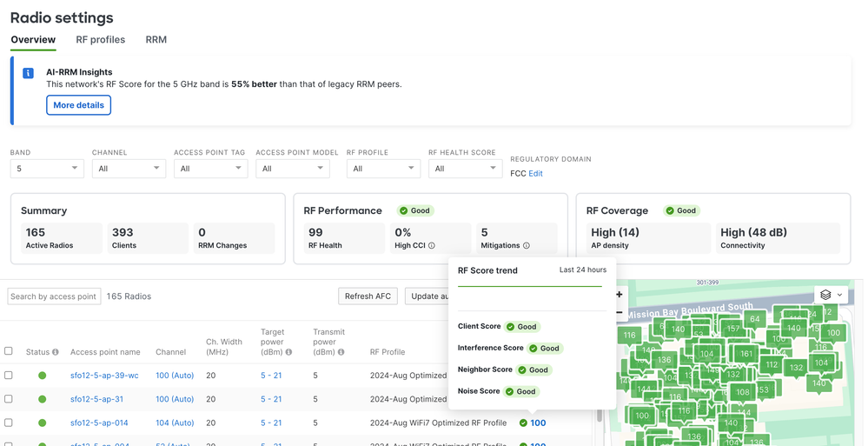868x446 pixels.
Task: Open the Band dropdown
Action: pyautogui.click(x=47, y=169)
